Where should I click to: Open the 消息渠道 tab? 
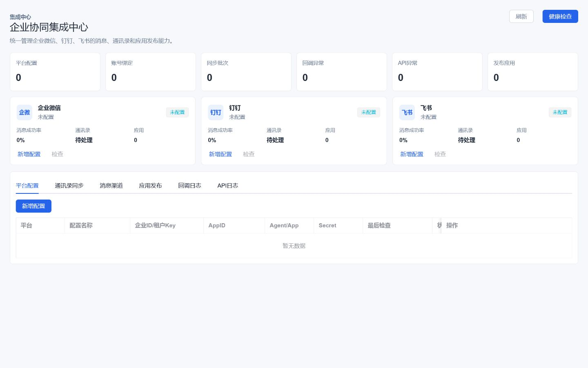(x=111, y=186)
